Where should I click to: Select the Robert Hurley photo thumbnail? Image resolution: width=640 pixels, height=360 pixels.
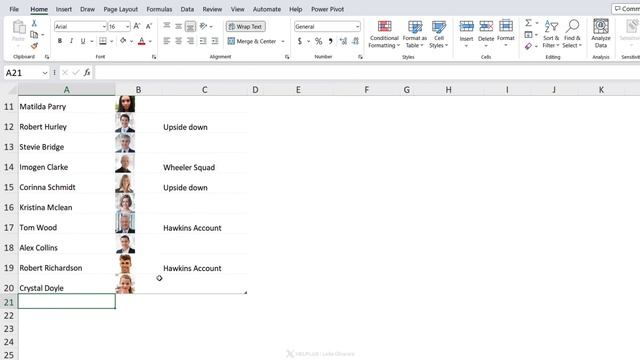(x=125, y=123)
